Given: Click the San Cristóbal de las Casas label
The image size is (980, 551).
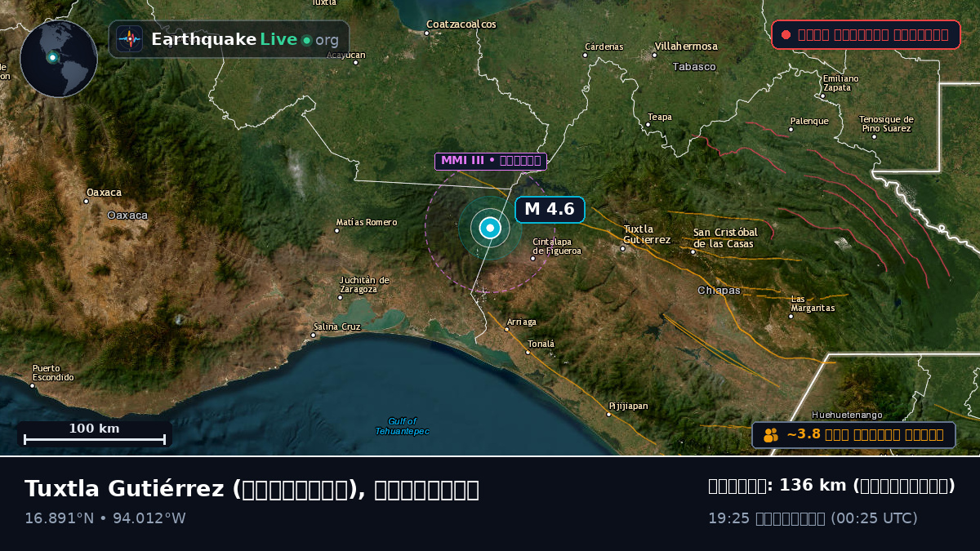Looking at the screenshot, I should (724, 238).
